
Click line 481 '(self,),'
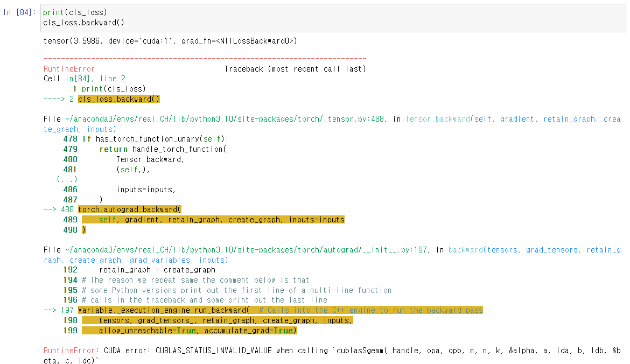[x=107, y=170]
